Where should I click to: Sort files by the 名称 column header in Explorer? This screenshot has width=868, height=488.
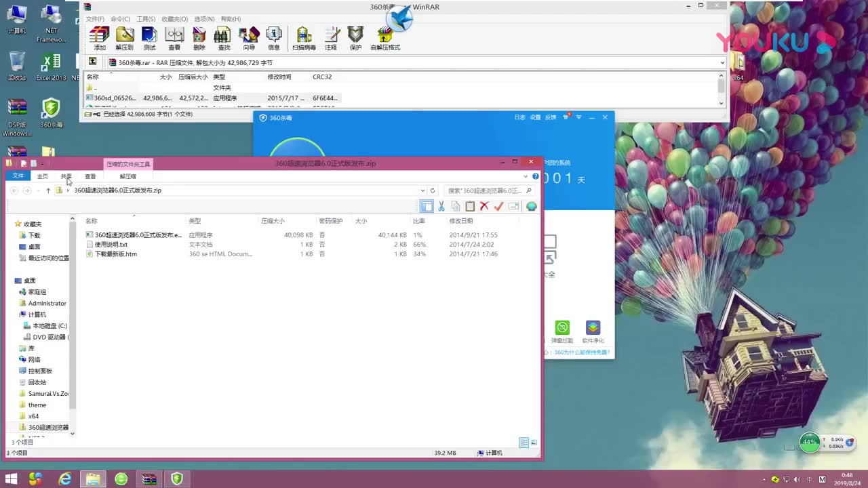pyautogui.click(x=92, y=221)
